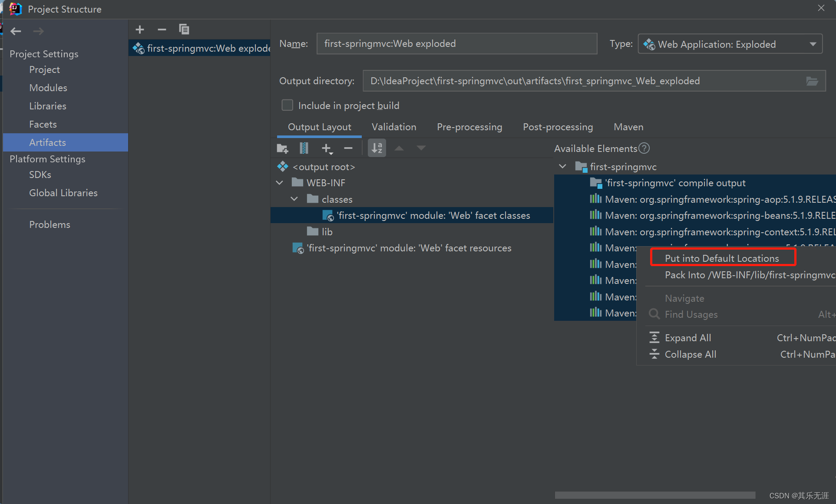The image size is (836, 504).
Task: Collapse the WEB-INF tree node
Action: point(279,182)
